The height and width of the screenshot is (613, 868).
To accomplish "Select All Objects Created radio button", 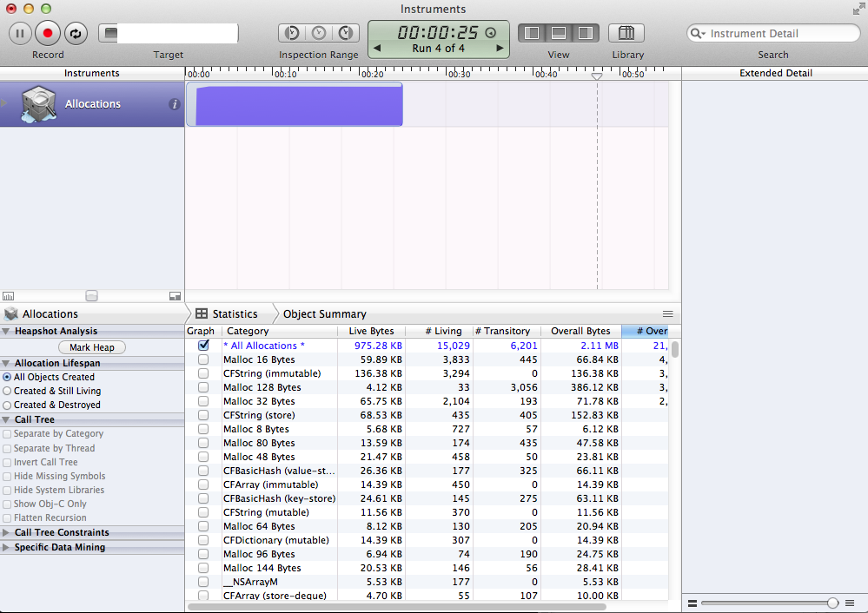I will (7, 377).
